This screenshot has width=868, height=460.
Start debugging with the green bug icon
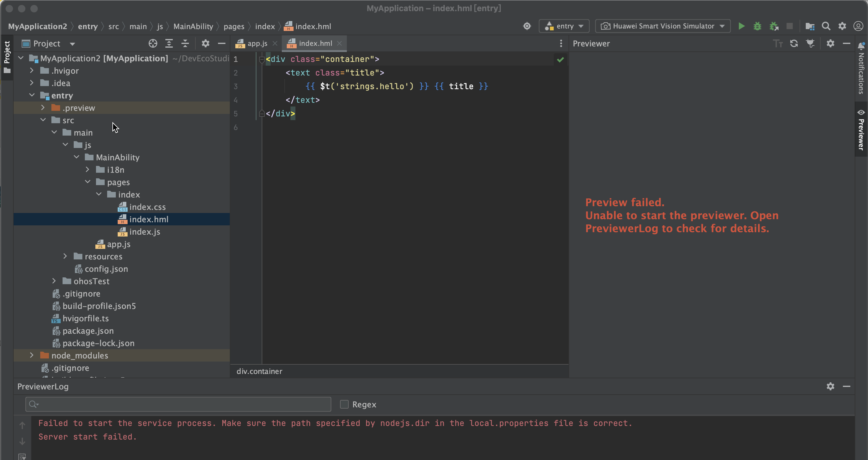757,26
